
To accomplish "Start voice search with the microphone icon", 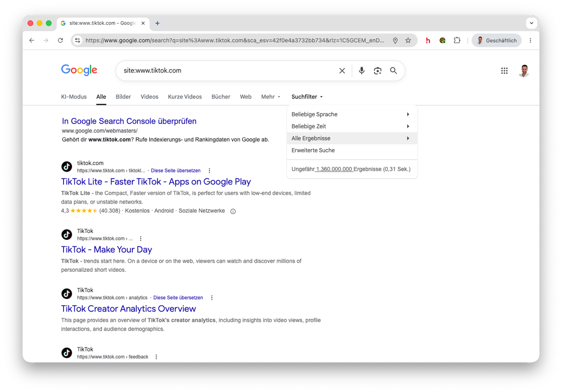I will 362,70.
